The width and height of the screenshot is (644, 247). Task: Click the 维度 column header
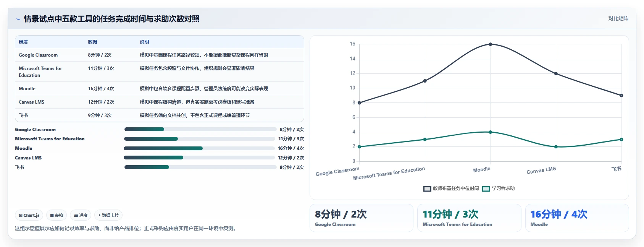[x=23, y=42]
